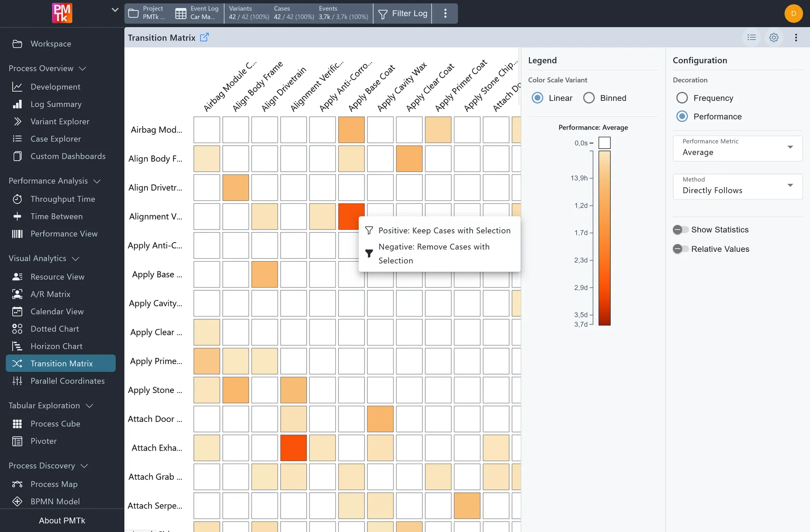The height and width of the screenshot is (532, 810).
Task: Collapse the Process Overview section
Action: 47,68
